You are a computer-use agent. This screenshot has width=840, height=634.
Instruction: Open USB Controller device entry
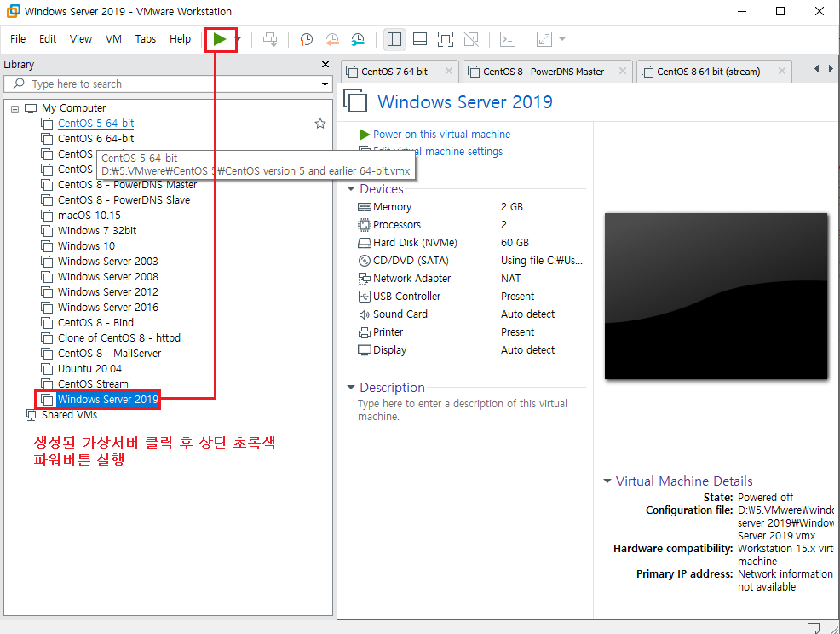pyautogui.click(x=406, y=297)
